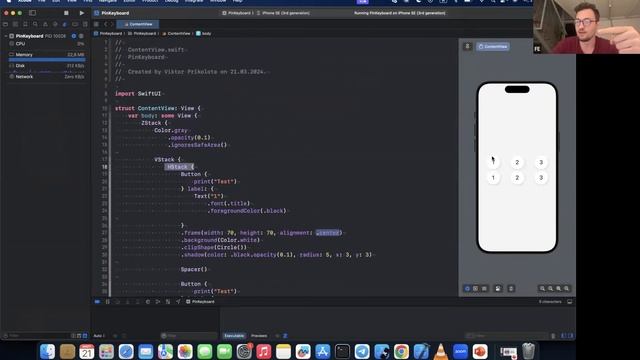The height and width of the screenshot is (360, 640).
Task: Clear the console with trash icon
Action: [553, 336]
